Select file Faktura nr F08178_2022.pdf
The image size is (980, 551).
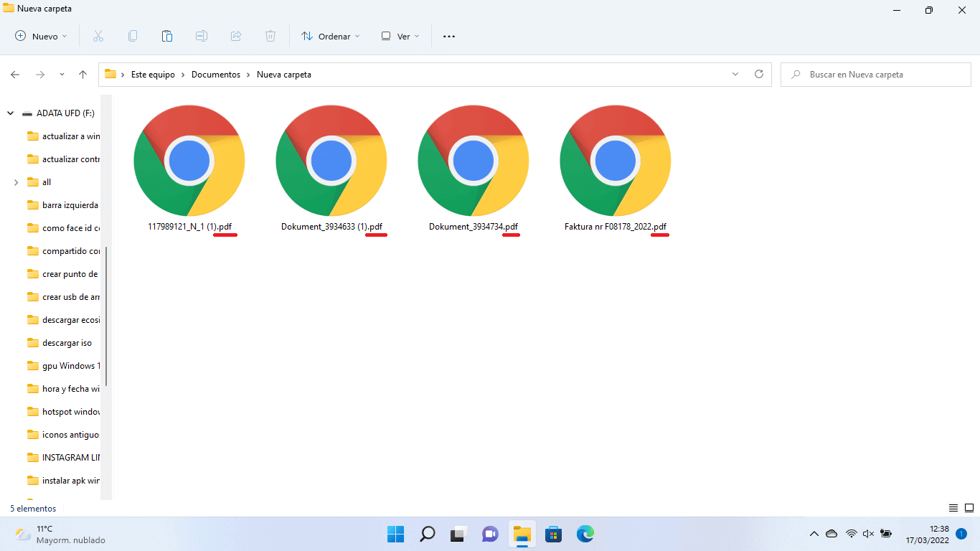(x=616, y=168)
